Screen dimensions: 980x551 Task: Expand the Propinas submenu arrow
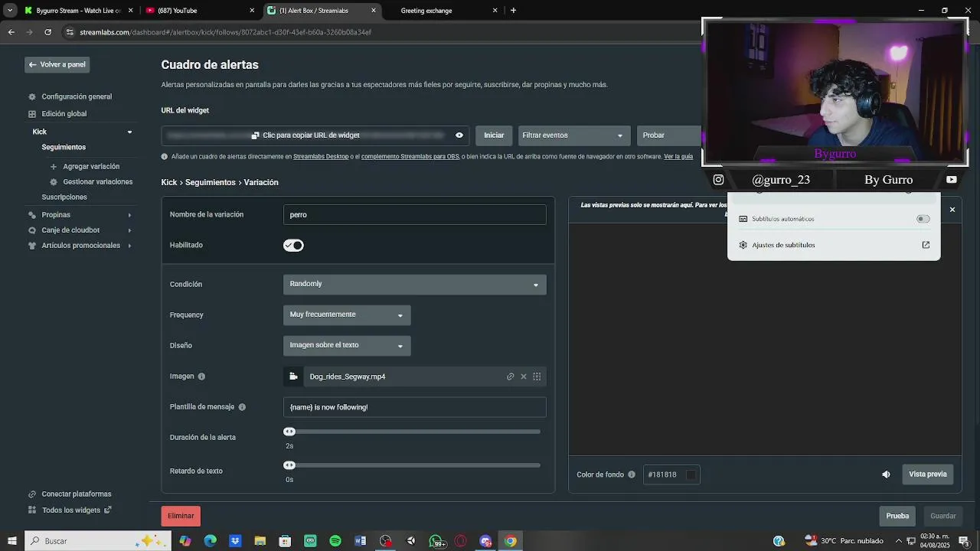click(x=129, y=215)
